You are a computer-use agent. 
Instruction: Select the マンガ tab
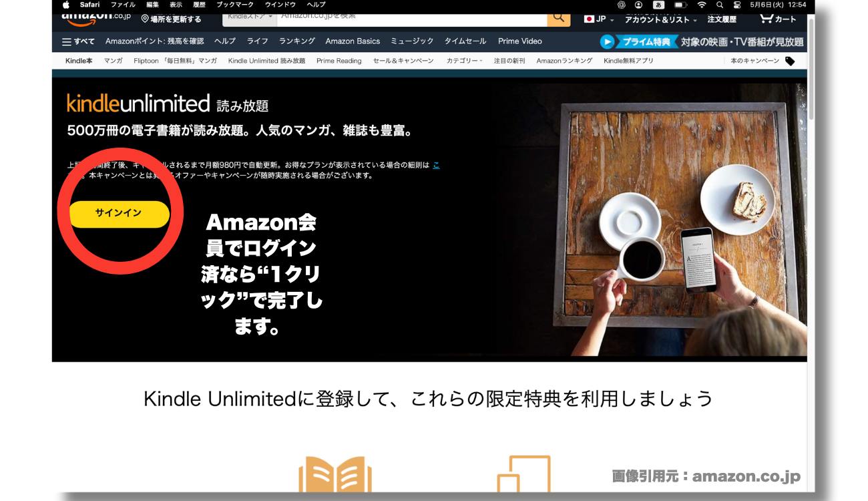click(x=113, y=61)
